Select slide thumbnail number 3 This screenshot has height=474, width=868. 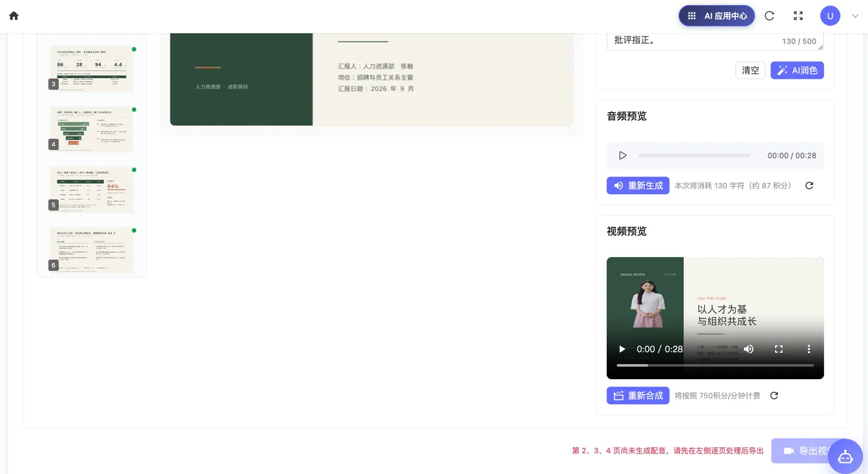click(x=92, y=68)
